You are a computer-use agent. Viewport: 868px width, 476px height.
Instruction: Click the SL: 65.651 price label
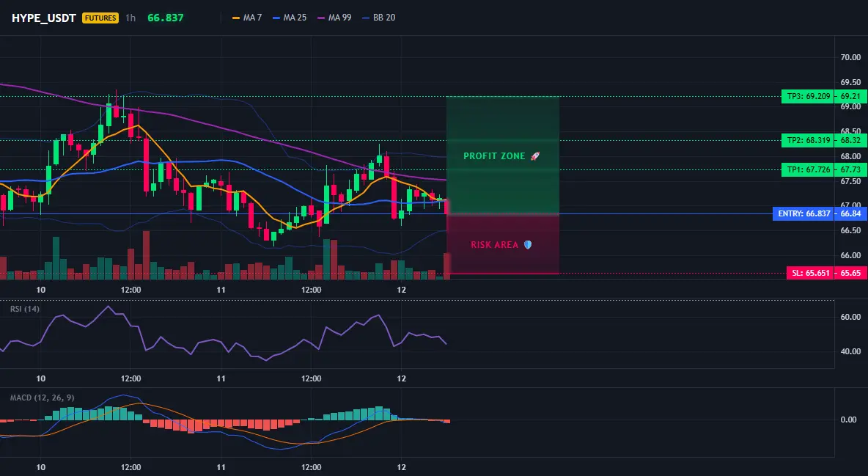(810, 273)
